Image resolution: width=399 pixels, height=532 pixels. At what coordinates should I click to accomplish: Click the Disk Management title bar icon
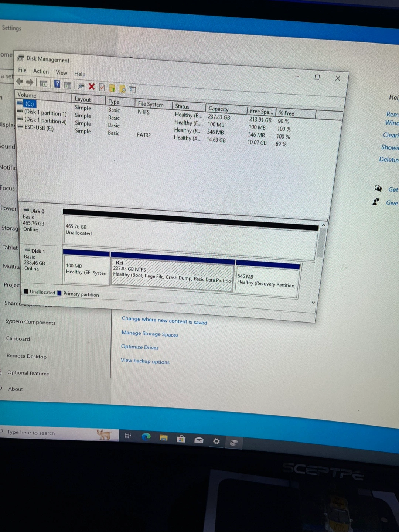[x=21, y=58]
